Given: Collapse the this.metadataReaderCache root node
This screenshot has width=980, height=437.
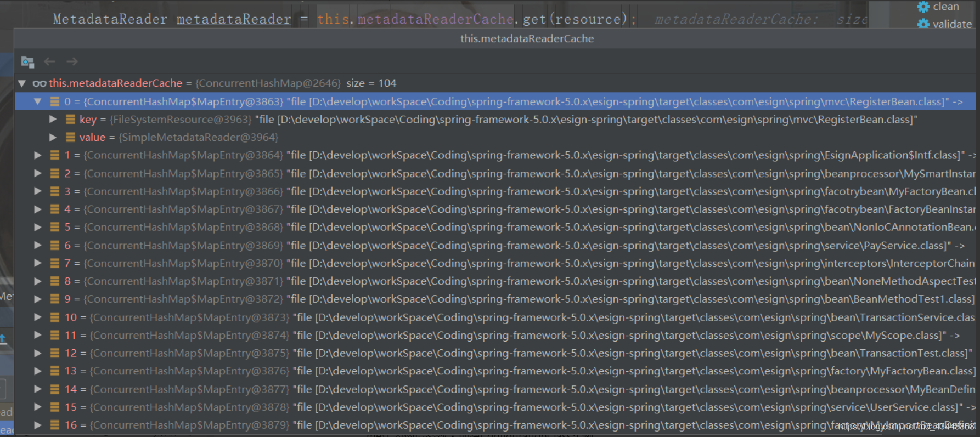Looking at the screenshot, I should [22, 83].
